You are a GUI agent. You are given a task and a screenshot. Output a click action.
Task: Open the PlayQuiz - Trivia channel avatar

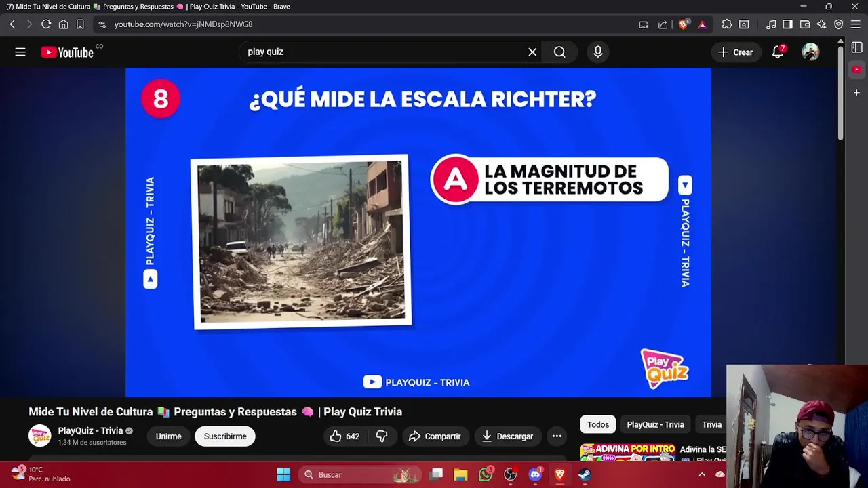click(40, 436)
